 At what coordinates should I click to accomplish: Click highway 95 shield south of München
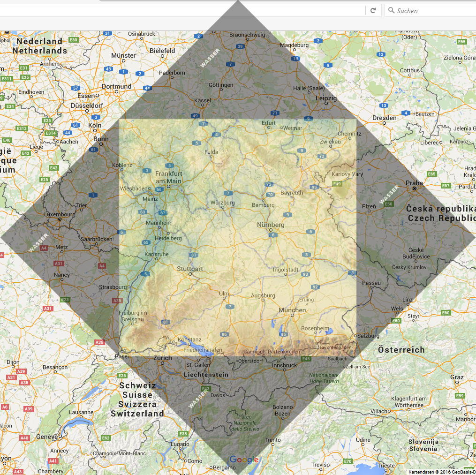284,334
